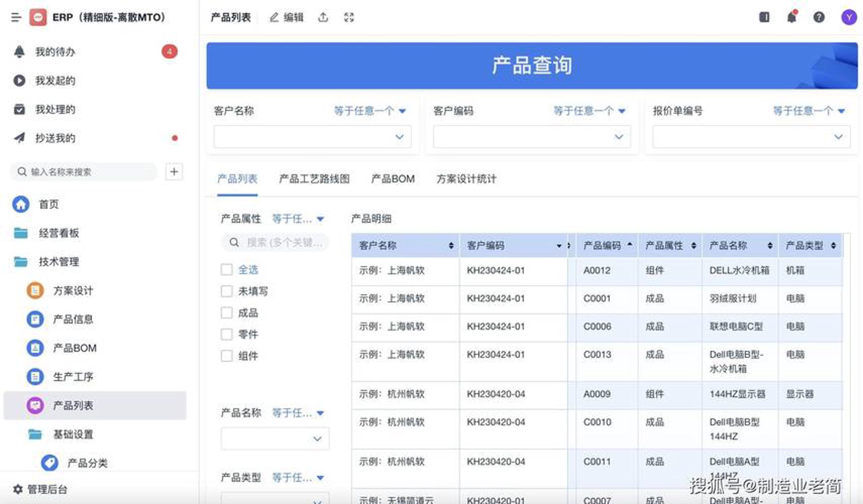Go to 首页 home icon

click(21, 204)
